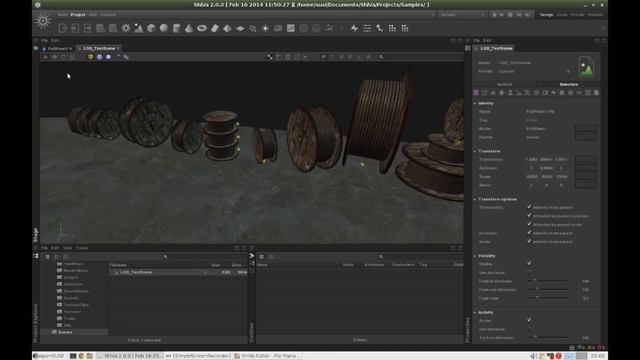Toggle Scale inherits from parent checkbox
Viewport: 640px width, 360px height.
tap(529, 241)
